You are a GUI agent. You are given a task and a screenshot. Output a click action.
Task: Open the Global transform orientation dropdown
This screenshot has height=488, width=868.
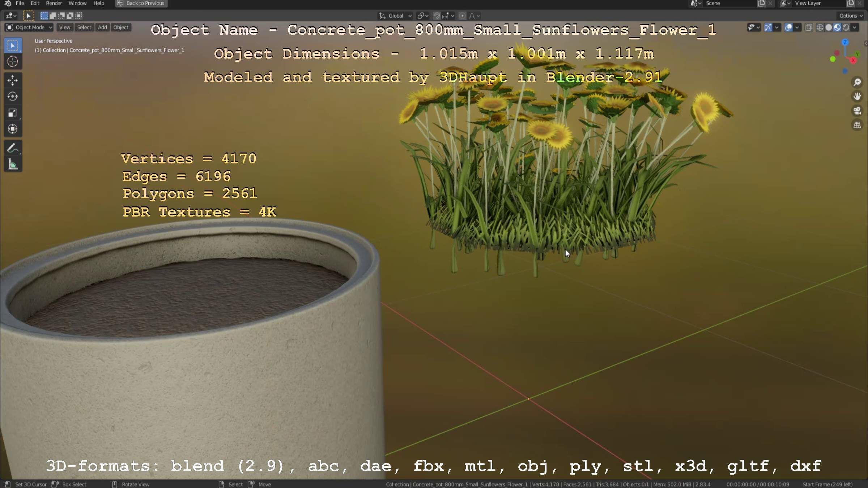coord(395,16)
